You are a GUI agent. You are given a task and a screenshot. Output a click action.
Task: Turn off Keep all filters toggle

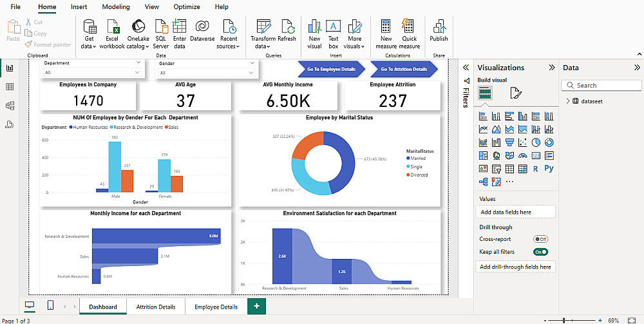point(540,252)
